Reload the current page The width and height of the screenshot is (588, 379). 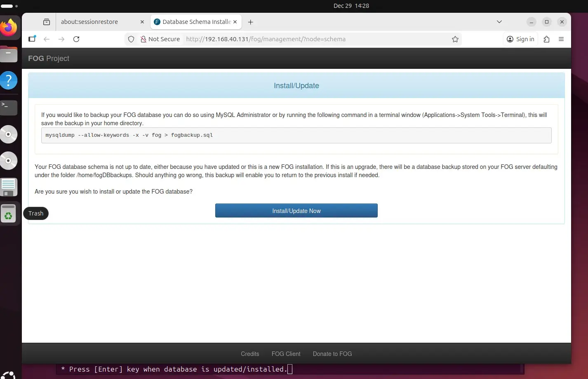[76, 39]
